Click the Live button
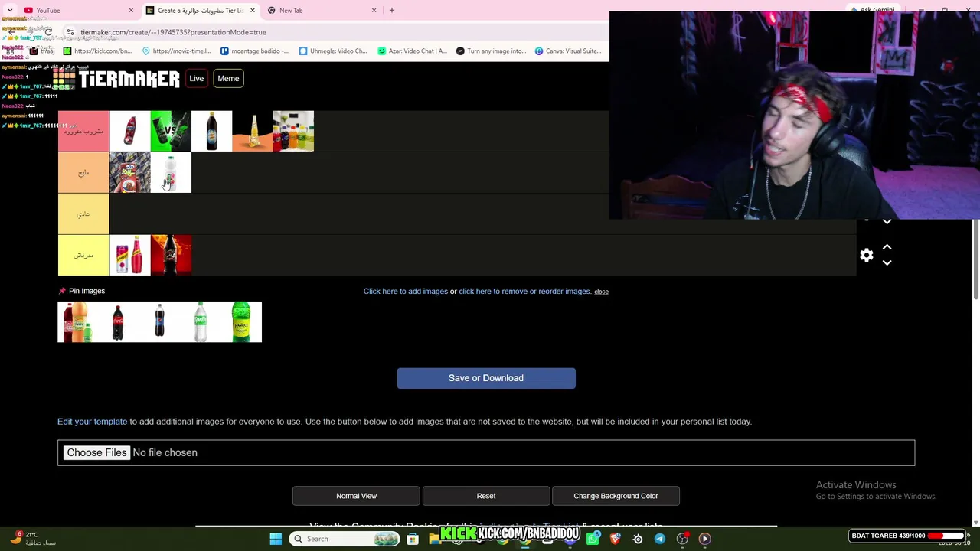The height and width of the screenshot is (551, 980). (x=197, y=78)
